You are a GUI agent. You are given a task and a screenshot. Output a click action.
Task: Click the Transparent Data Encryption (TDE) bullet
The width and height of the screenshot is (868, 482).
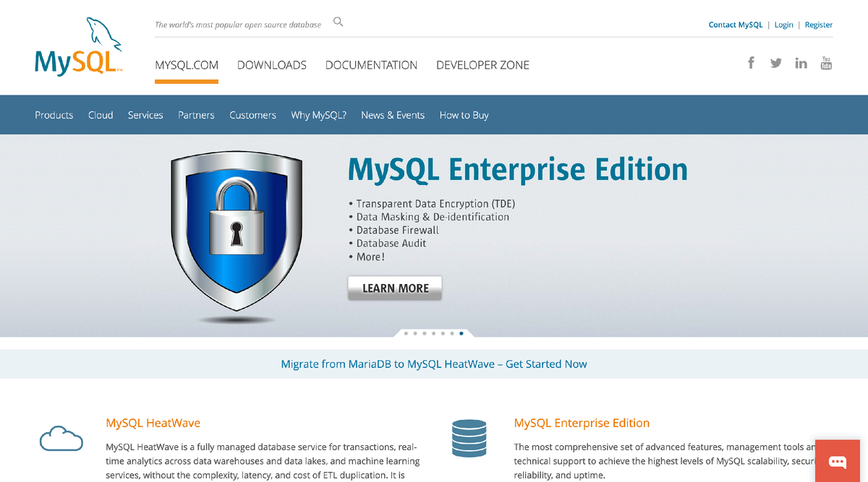click(432, 204)
